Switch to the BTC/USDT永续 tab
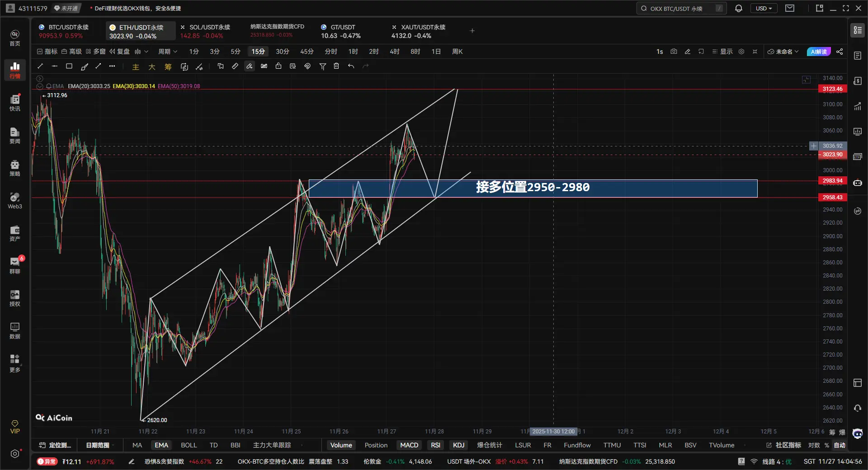Image resolution: width=868 pixels, height=470 pixels. tap(64, 31)
